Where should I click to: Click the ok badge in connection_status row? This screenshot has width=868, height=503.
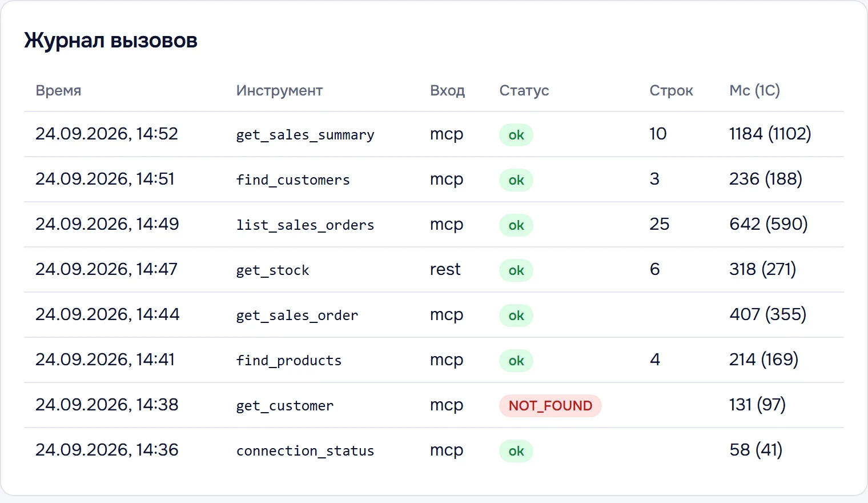[516, 451]
